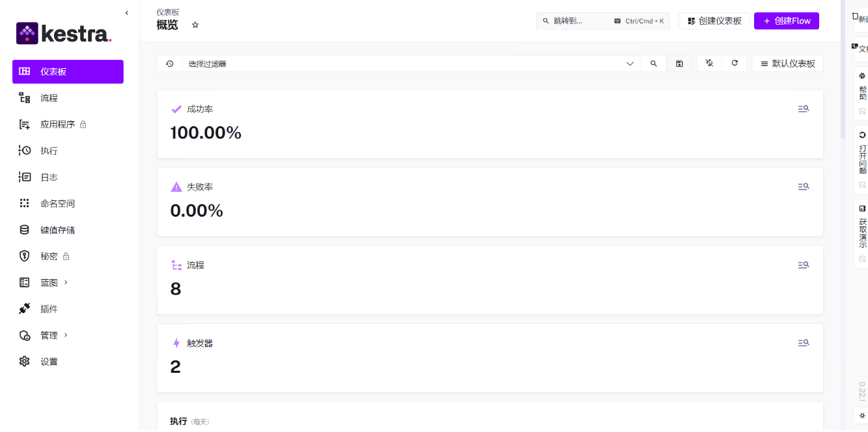
Task: Click the 创建仪表板 button
Action: coord(714,21)
